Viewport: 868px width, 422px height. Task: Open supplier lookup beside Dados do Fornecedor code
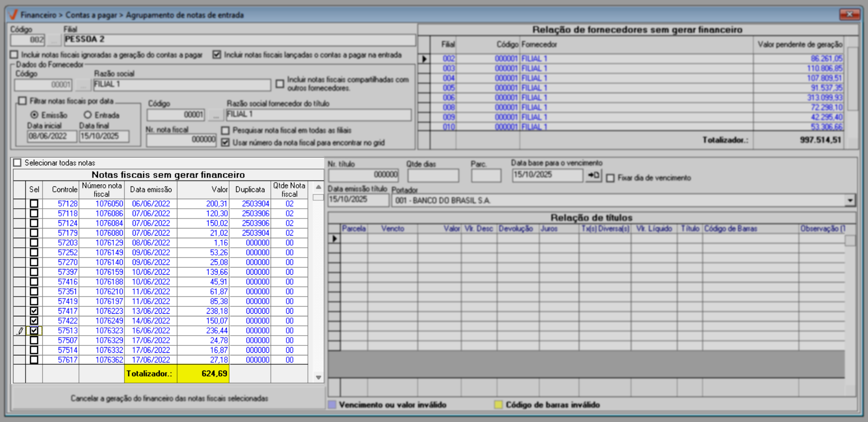82,85
